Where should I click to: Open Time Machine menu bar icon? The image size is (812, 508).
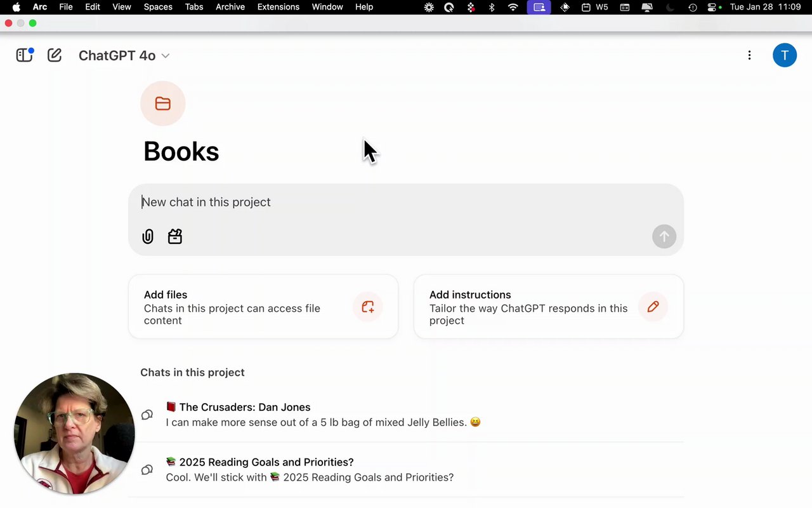[693, 7]
